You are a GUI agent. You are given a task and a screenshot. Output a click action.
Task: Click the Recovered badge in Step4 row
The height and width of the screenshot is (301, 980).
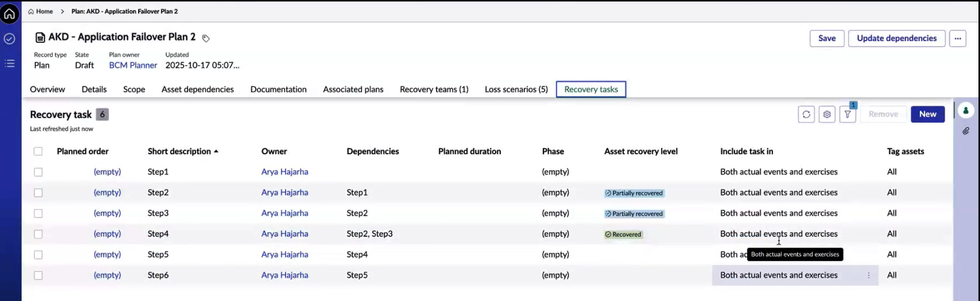(623, 234)
